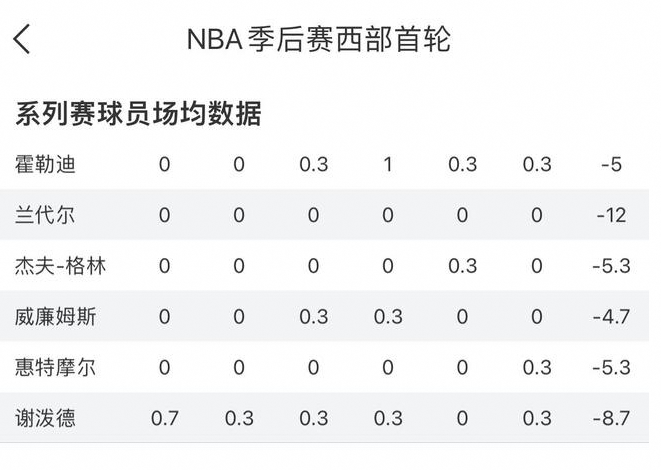661x470 pixels.
Task: Open player 惠特摩尔 profile
Action: coord(55,367)
